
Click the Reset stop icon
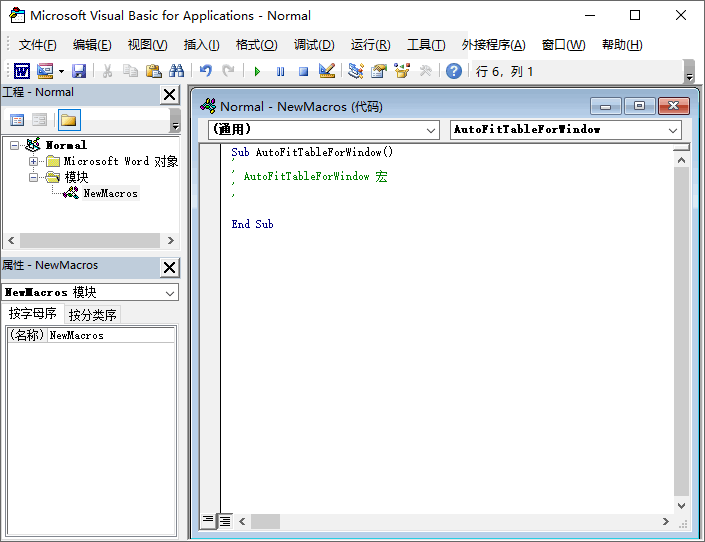[x=303, y=72]
